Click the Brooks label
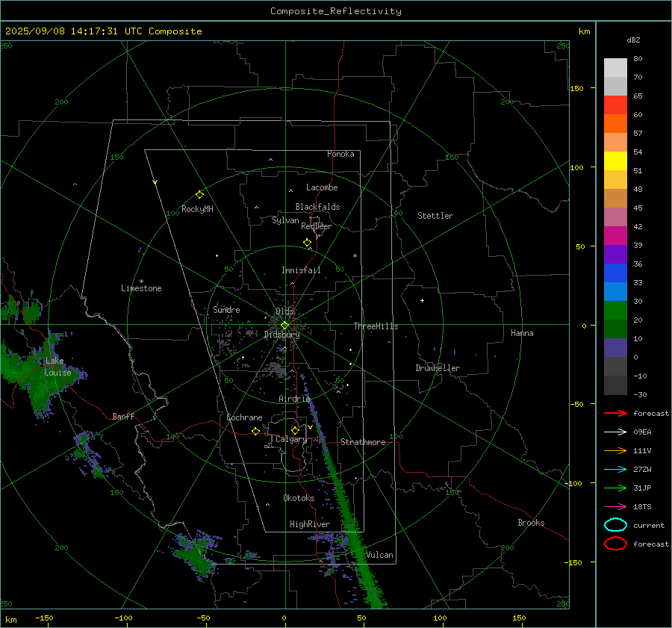Screen dimensions: 672x628 point(531,523)
